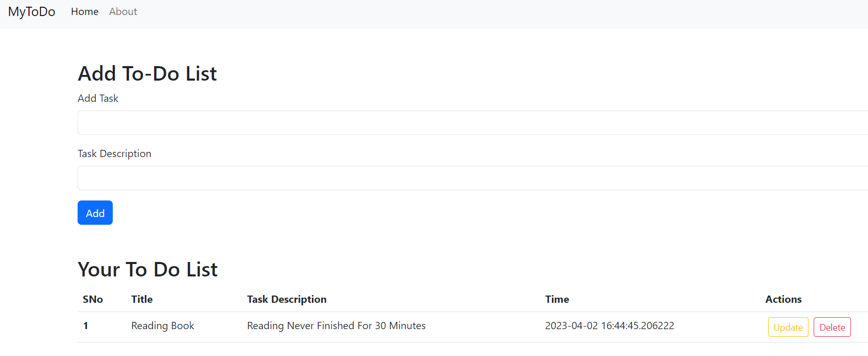
Task: Click the Task Description form label
Action: click(114, 153)
